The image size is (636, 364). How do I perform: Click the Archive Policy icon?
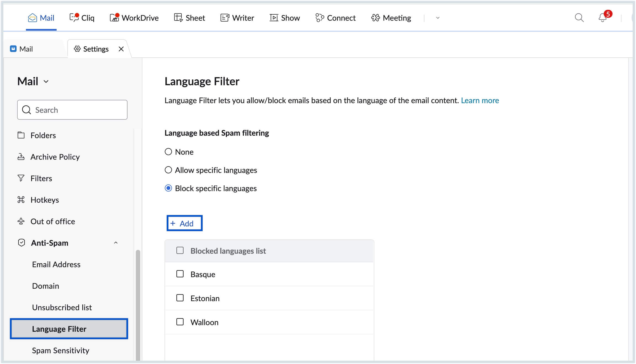pyautogui.click(x=21, y=157)
